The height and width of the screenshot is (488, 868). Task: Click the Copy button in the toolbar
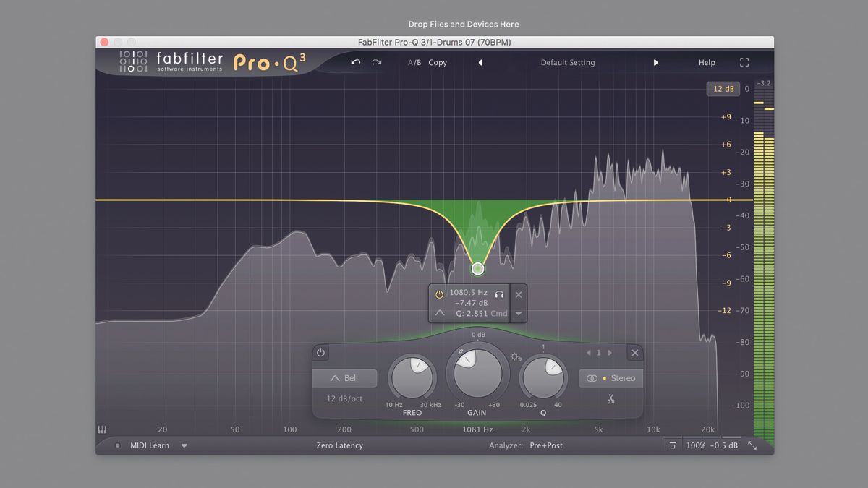coord(438,62)
